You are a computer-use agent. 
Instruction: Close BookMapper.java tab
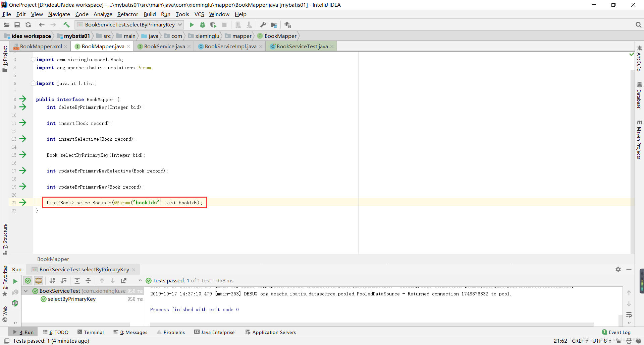(x=128, y=47)
